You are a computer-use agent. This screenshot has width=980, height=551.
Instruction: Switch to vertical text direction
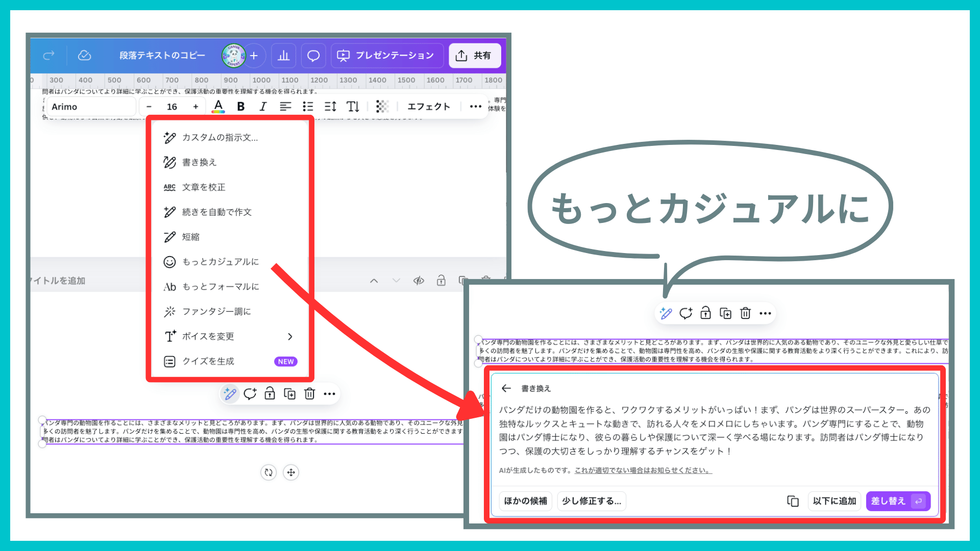353,107
